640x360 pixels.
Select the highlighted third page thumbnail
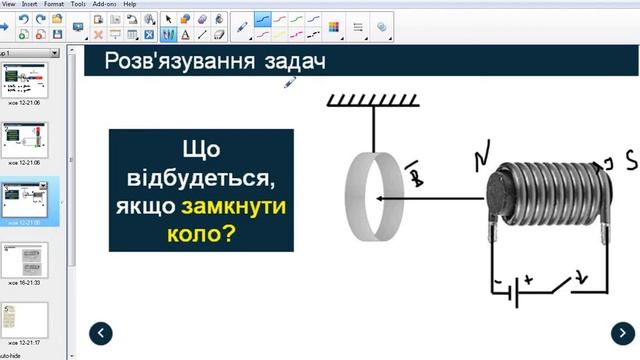[24, 200]
